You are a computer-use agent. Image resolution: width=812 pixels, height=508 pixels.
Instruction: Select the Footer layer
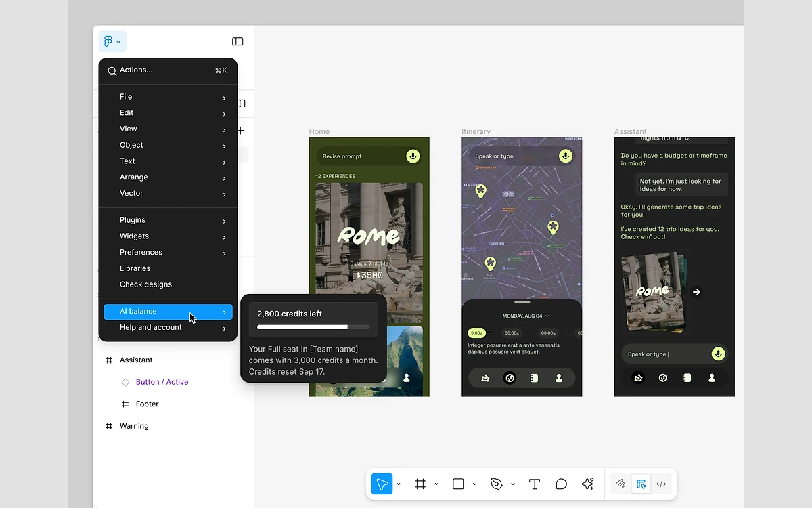[x=147, y=404]
